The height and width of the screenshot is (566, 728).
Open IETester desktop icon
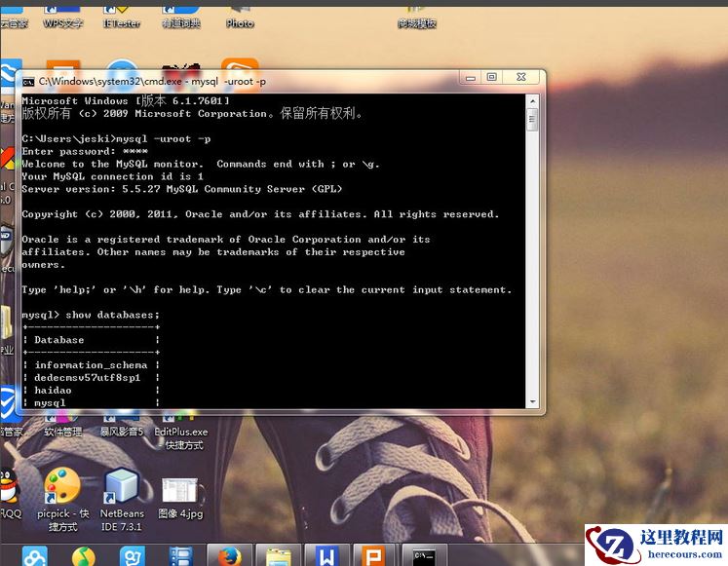click(122, 18)
